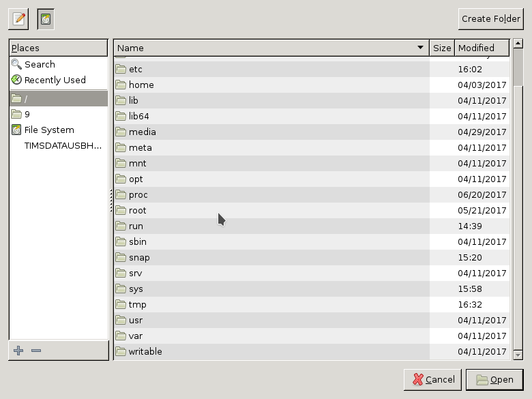Viewport: 532px width, 399px height.
Task: Click the pane divider handle beside Places
Action: coord(111,200)
